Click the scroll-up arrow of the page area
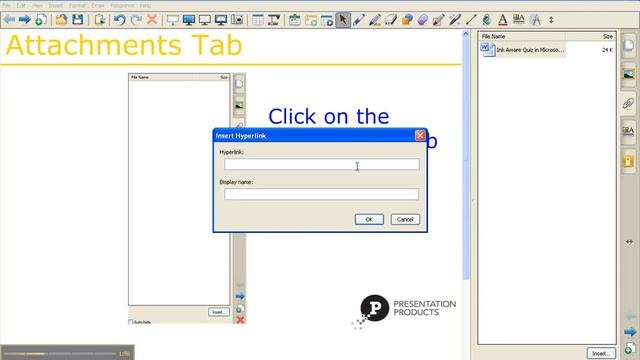The image size is (640, 360). (466, 34)
